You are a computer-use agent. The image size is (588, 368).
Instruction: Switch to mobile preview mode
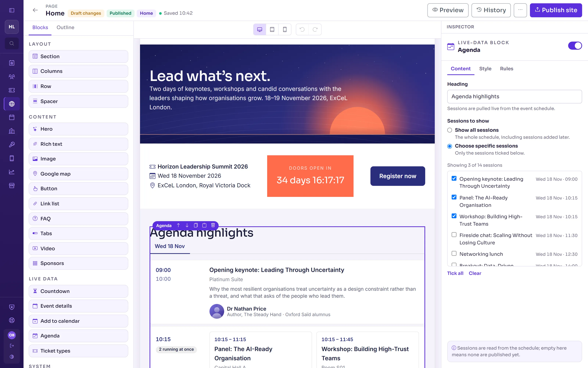point(285,29)
